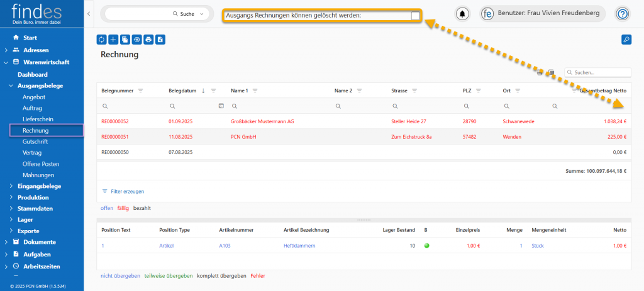Viewport: 644px width, 291px height.
Task: Click the print icon in the toolbar
Action: pyautogui.click(x=148, y=40)
